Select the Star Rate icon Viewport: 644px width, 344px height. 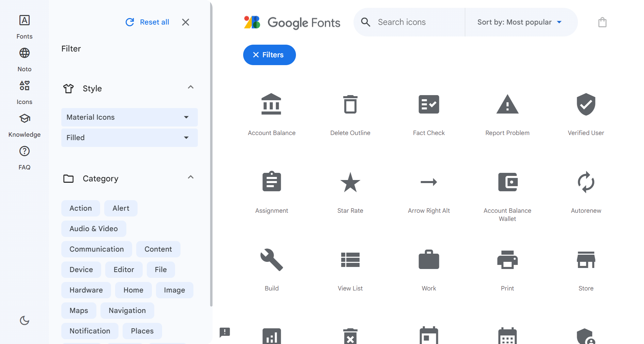pos(350,182)
